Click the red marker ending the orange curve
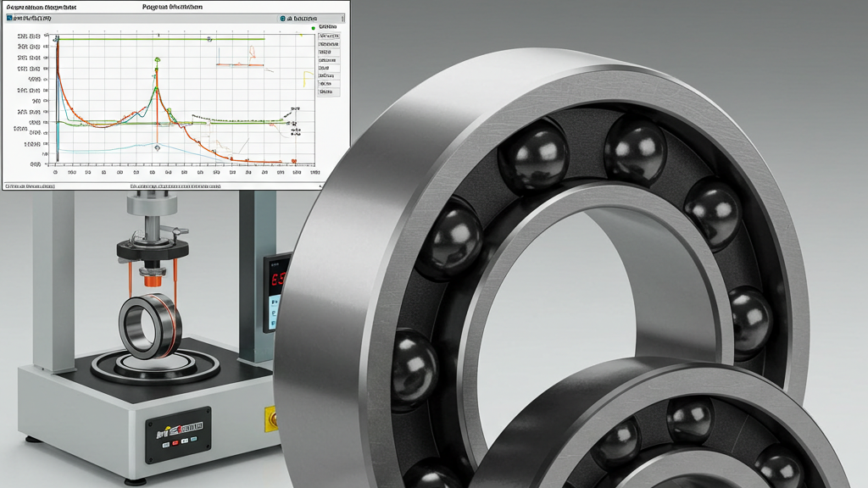Viewport: 868px width, 488px height. click(293, 161)
